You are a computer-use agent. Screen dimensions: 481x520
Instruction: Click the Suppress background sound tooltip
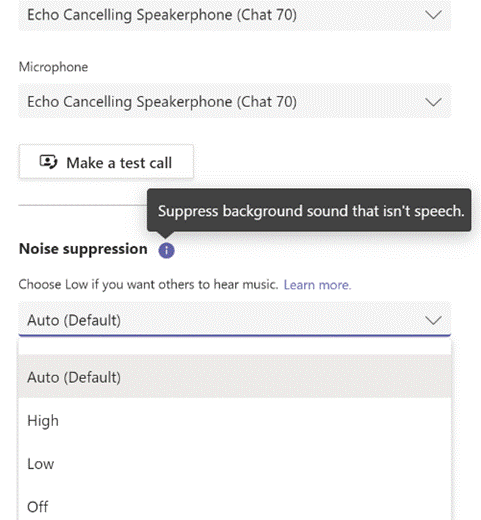click(309, 210)
